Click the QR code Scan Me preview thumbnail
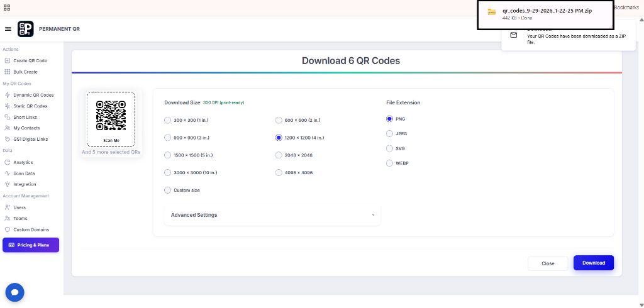Screen dimensions: 644x308 pos(111,119)
